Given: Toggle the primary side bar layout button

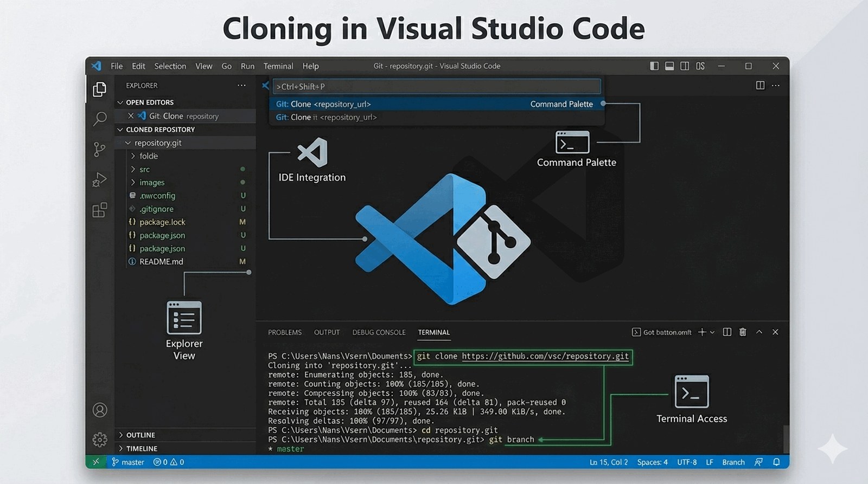Looking at the screenshot, I should point(654,66).
